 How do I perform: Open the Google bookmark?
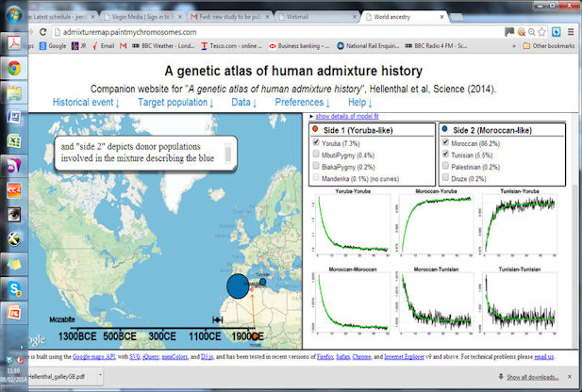[52, 46]
